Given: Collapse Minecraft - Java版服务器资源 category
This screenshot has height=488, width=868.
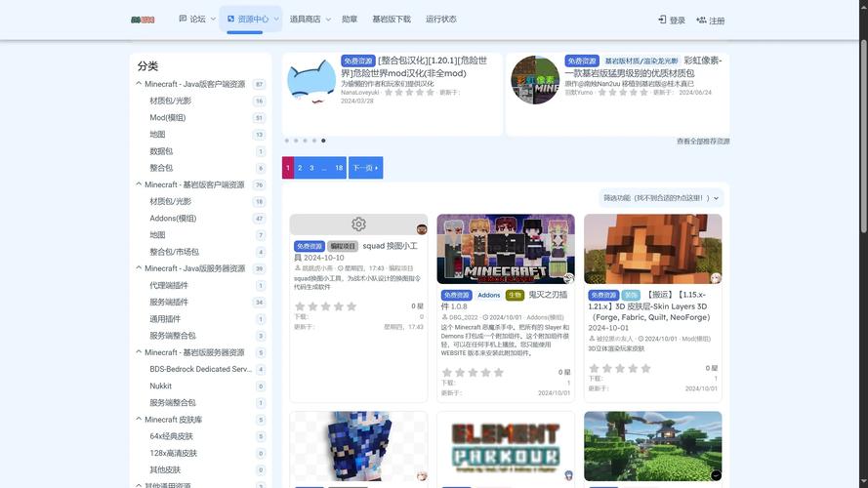Looking at the screenshot, I should pyautogui.click(x=139, y=267).
